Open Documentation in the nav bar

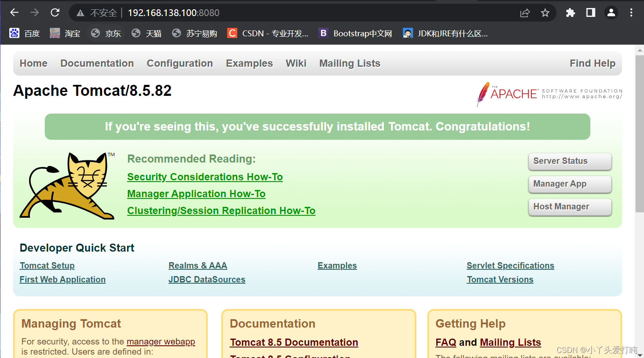(x=97, y=63)
